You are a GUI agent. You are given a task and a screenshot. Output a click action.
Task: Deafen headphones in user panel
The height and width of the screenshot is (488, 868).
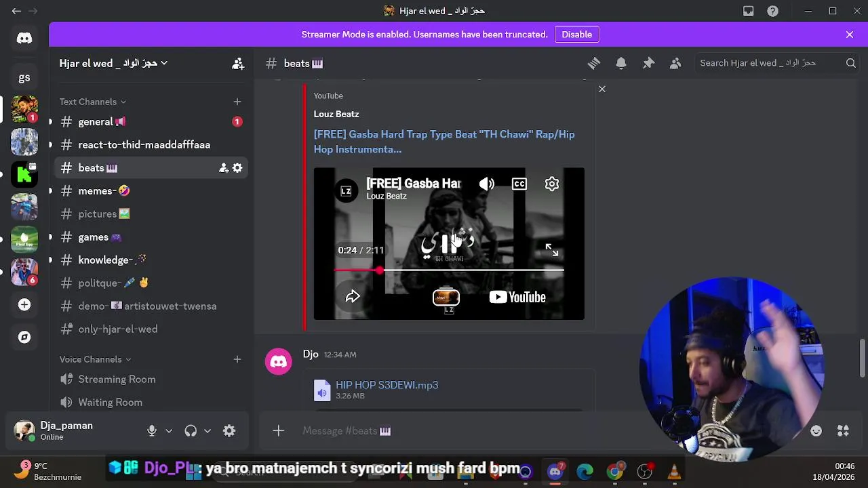point(191,431)
